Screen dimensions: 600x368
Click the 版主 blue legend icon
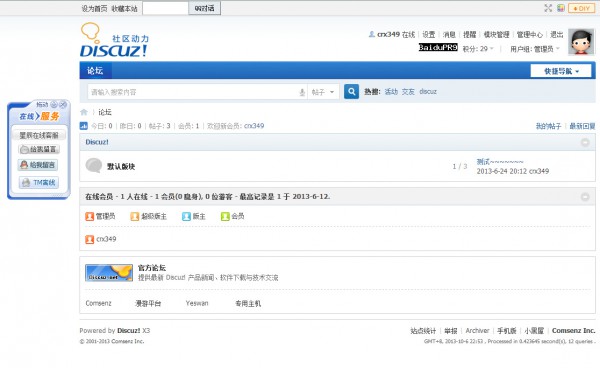[186, 217]
